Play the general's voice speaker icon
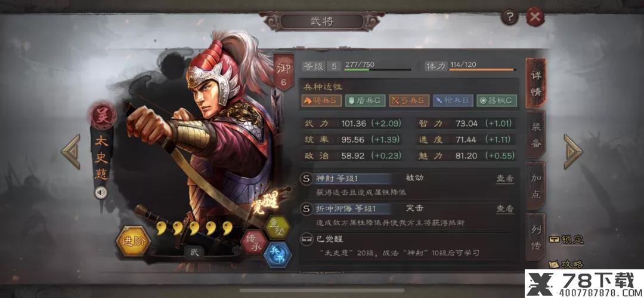The width and height of the screenshot is (644, 298). tap(101, 192)
